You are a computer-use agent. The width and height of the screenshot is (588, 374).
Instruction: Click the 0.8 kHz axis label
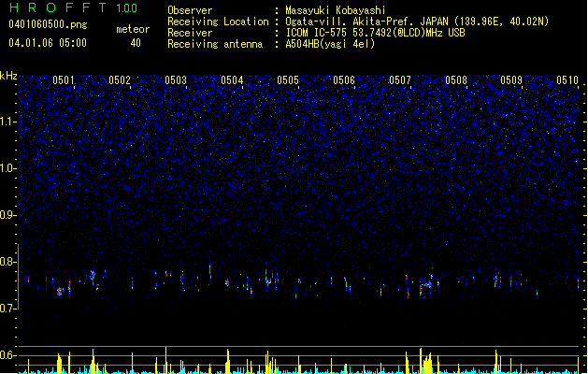point(7,262)
